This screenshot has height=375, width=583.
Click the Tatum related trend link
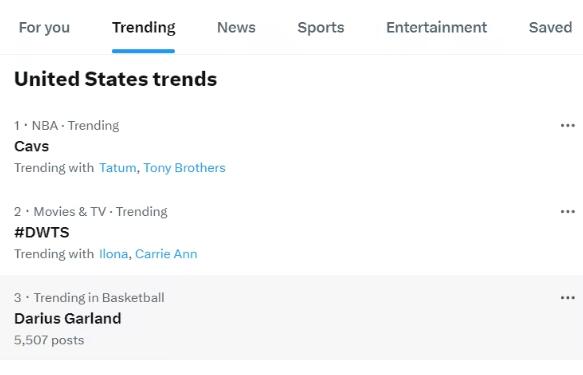(x=117, y=168)
